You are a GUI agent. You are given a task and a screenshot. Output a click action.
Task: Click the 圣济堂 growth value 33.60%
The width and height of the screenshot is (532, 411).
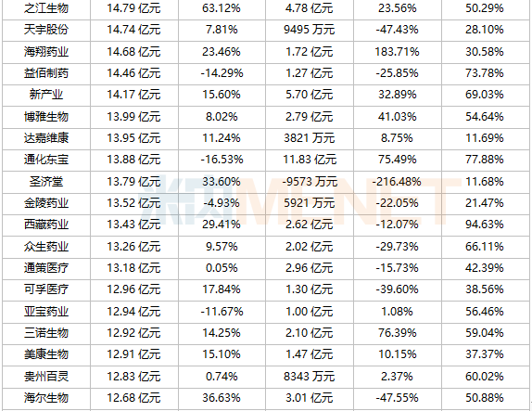[222, 182]
